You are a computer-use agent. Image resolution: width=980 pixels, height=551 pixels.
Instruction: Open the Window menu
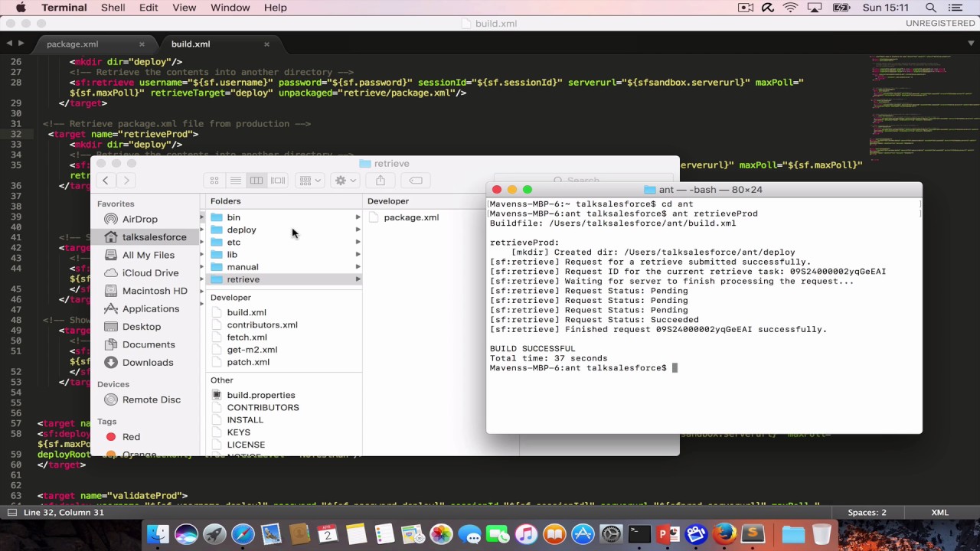pos(230,8)
